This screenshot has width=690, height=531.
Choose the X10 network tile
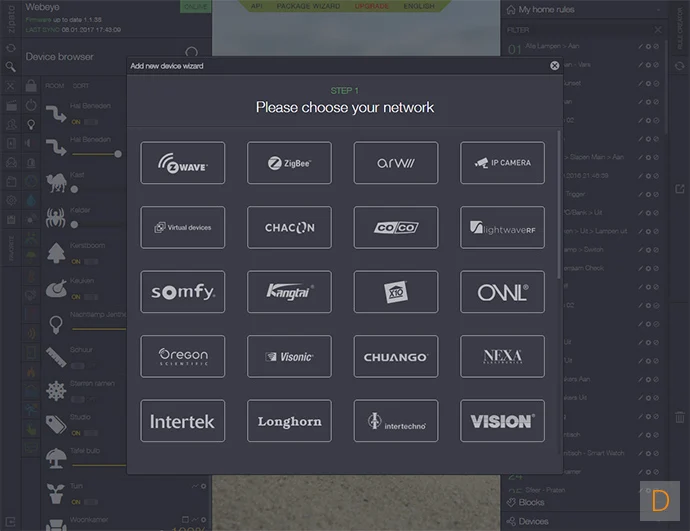tap(396, 292)
